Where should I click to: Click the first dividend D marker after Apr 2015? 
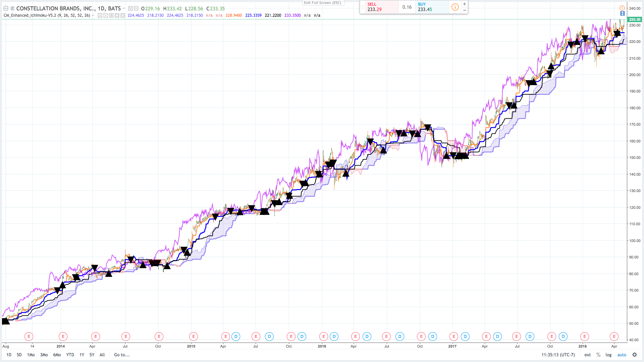point(236,336)
